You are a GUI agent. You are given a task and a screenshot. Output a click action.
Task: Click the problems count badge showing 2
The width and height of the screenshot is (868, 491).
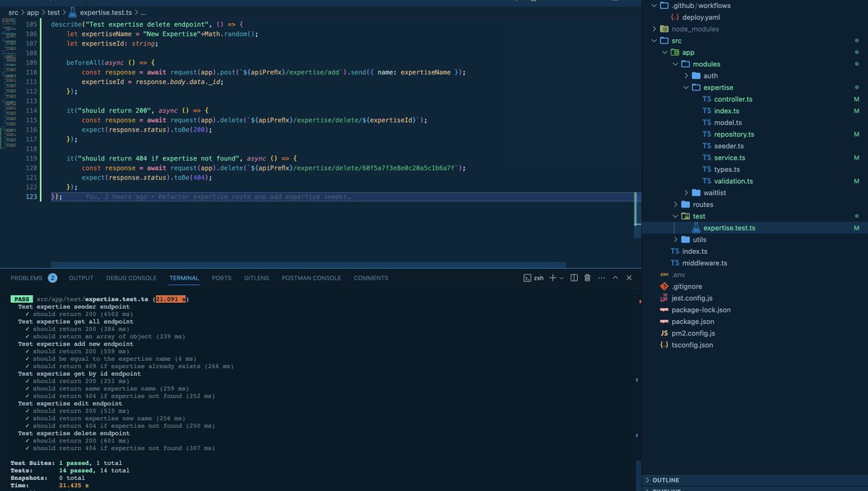pyautogui.click(x=53, y=278)
